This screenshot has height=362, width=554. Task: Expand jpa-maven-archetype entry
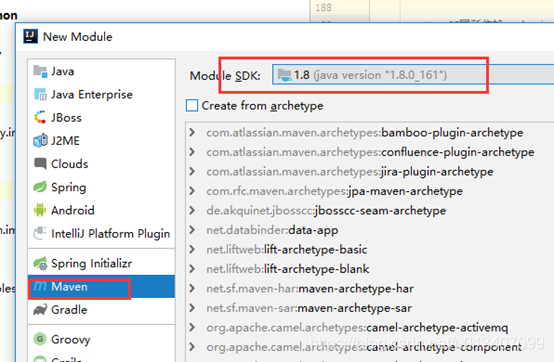192,191
